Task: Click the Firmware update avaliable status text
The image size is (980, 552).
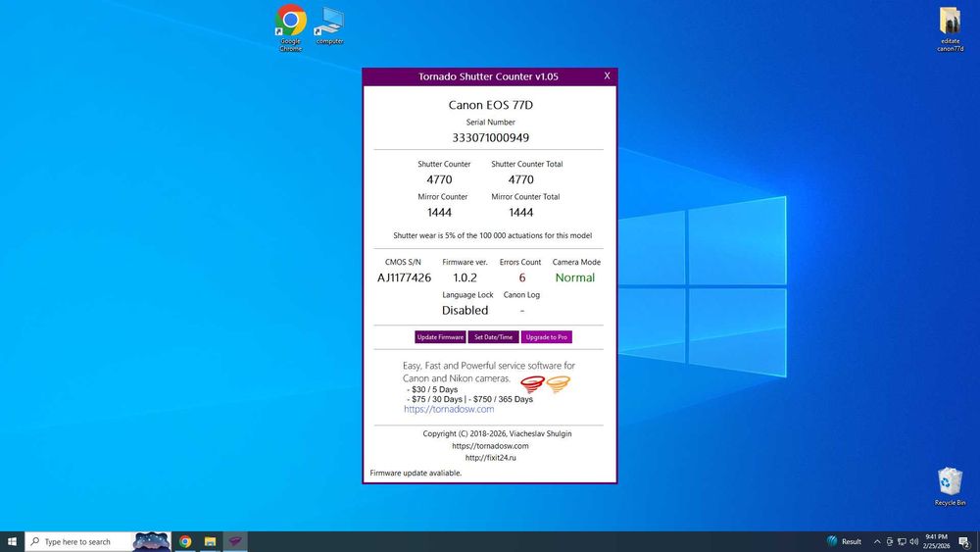Action: (416, 474)
